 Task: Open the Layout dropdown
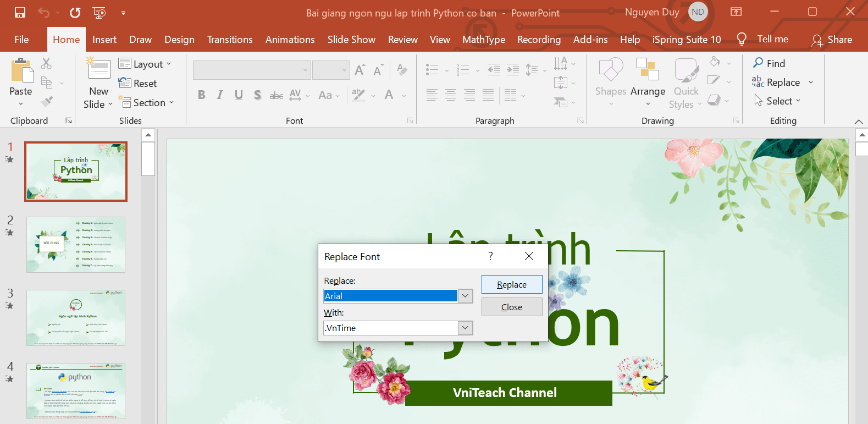coord(145,64)
